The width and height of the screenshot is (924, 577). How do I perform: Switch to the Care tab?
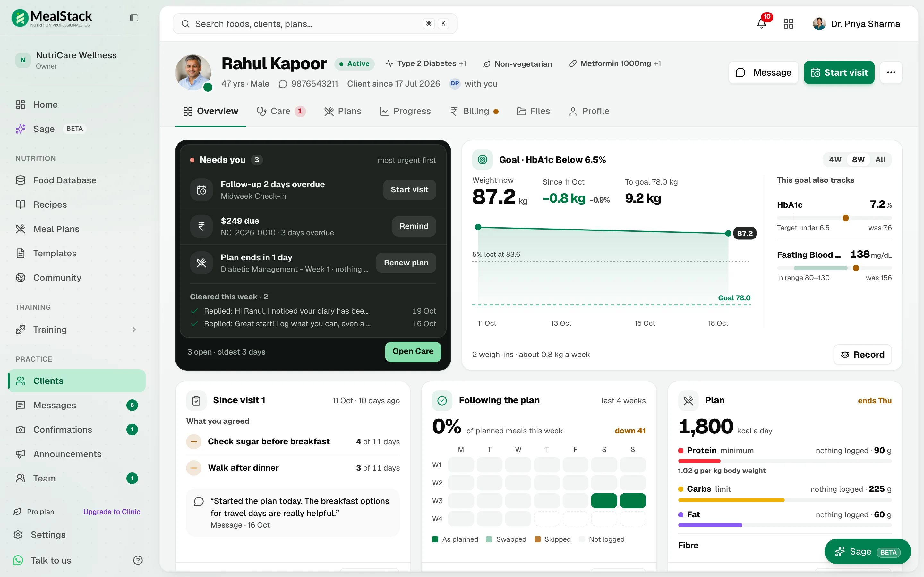pyautogui.click(x=281, y=111)
